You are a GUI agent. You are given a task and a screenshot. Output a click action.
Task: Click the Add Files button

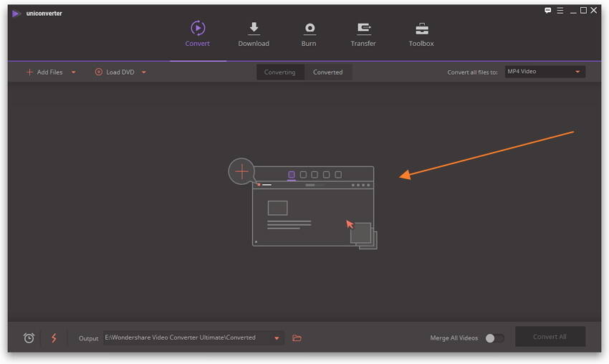point(44,72)
